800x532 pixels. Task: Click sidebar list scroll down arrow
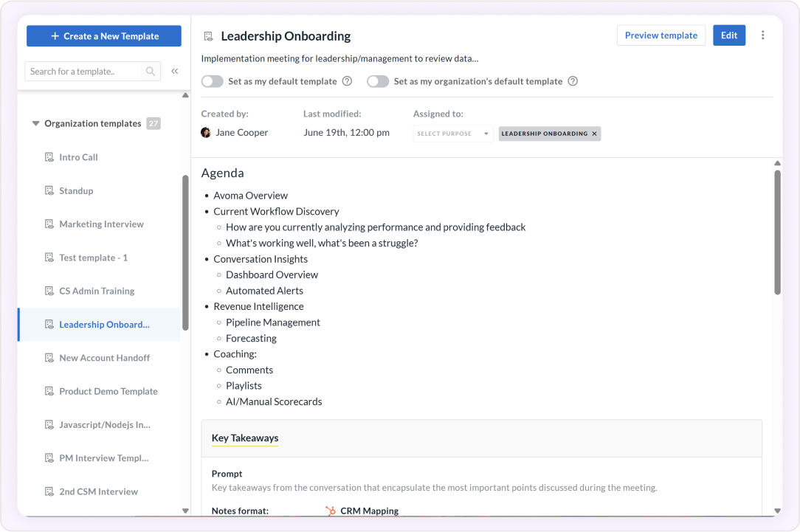pos(185,511)
